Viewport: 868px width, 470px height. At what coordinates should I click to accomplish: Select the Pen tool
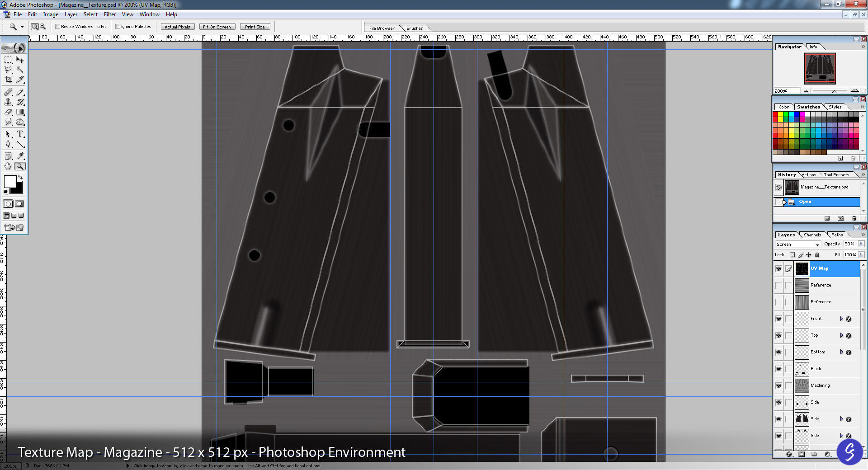[x=8, y=144]
